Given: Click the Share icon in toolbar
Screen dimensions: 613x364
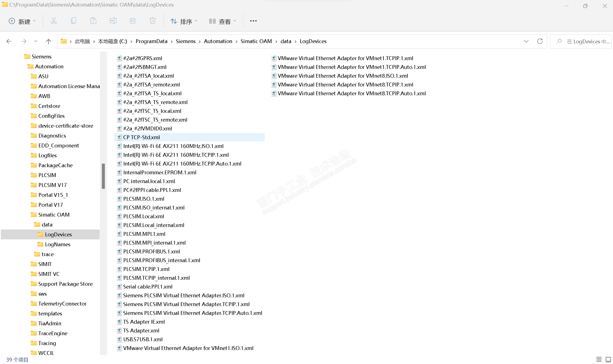Looking at the screenshot, I should click(x=133, y=21).
